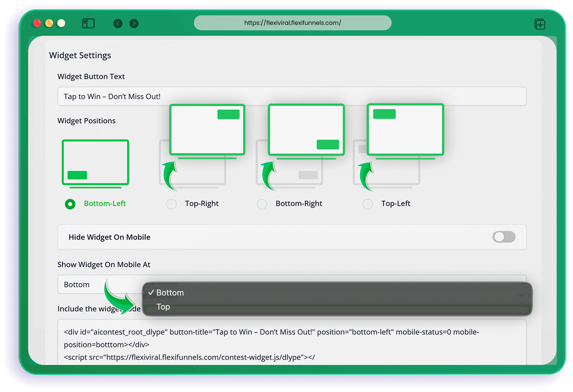This screenshot has height=392, width=573.
Task: Click the enlarged Top-Right position preview
Action: click(x=207, y=130)
